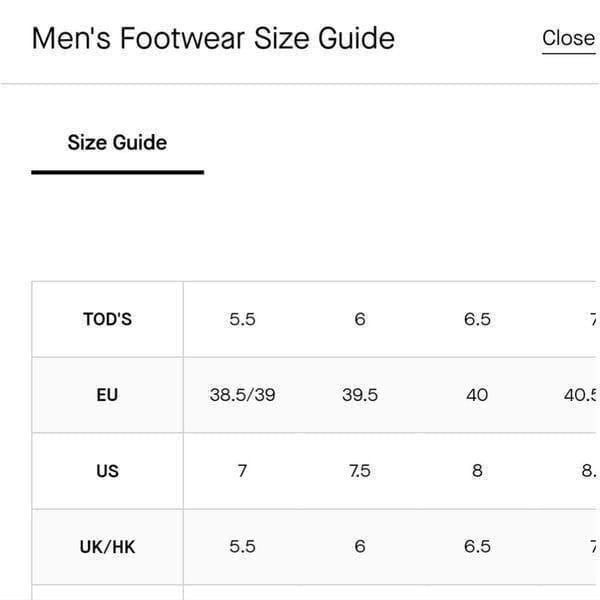The image size is (600, 600).
Task: Click EU size 38.5/39 cell
Action: 242,395
